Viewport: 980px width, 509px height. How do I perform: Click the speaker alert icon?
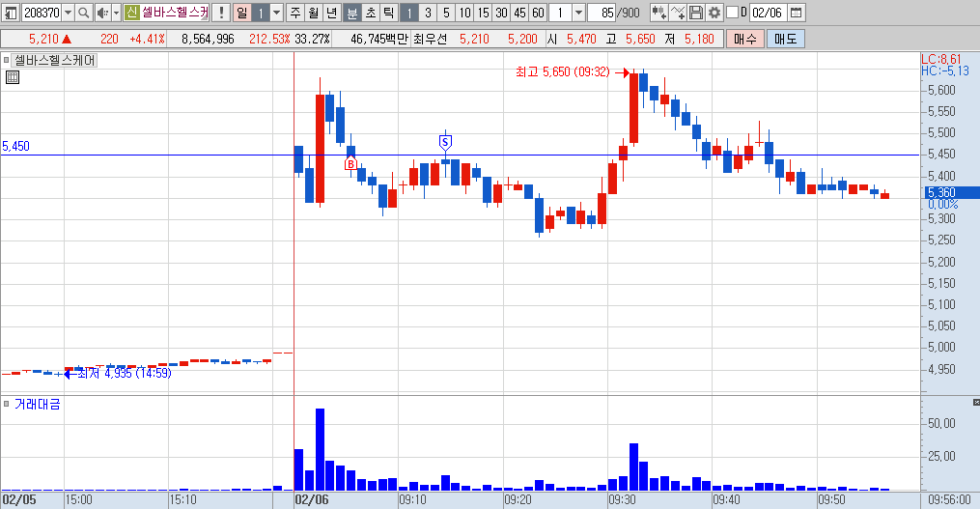[102, 13]
